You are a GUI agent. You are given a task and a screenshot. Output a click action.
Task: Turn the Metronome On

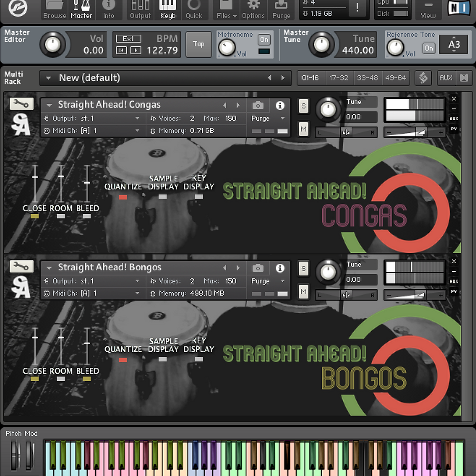point(264,40)
